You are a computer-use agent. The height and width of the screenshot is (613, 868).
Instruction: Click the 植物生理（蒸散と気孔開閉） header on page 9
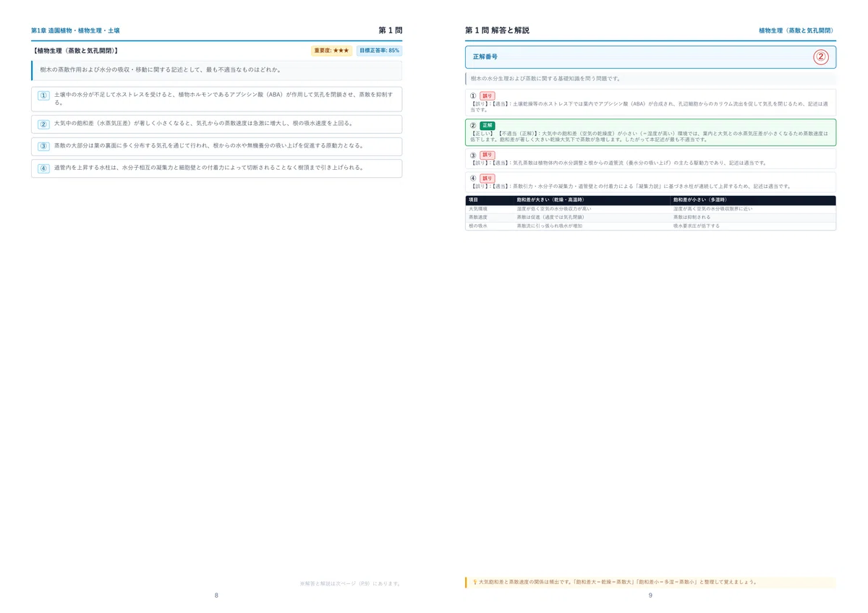797,30
